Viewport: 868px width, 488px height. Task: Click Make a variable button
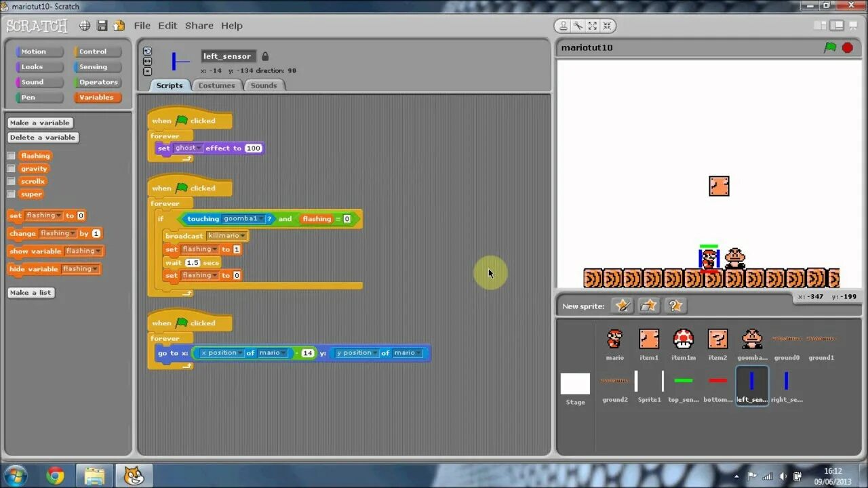pyautogui.click(x=40, y=123)
